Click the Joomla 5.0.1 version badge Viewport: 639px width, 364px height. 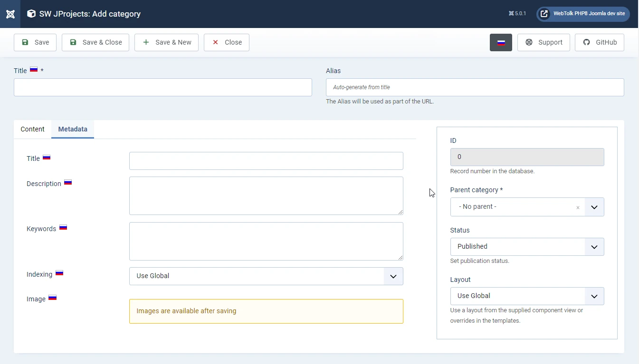click(517, 14)
